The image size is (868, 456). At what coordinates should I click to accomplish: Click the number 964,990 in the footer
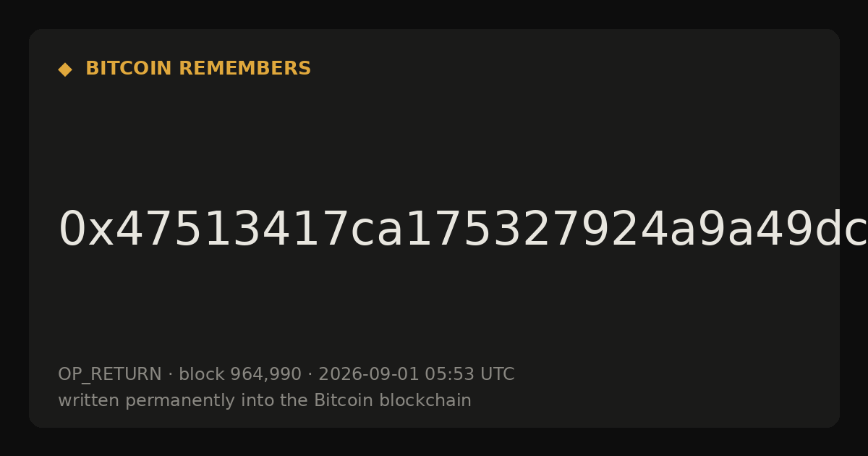(x=265, y=375)
